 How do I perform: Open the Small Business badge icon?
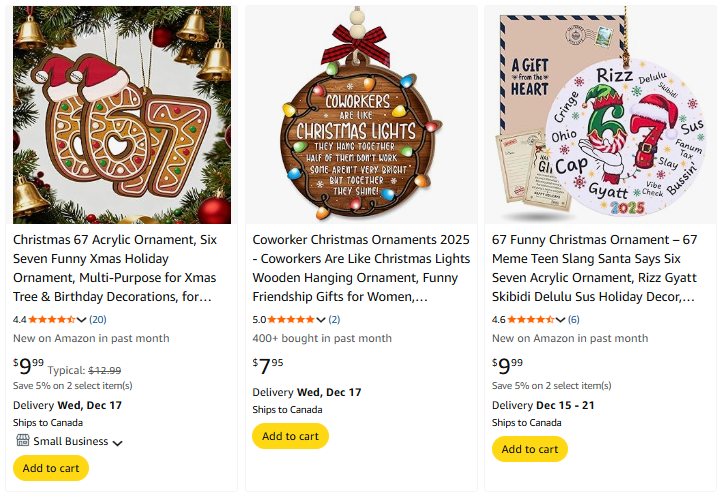tap(22, 441)
